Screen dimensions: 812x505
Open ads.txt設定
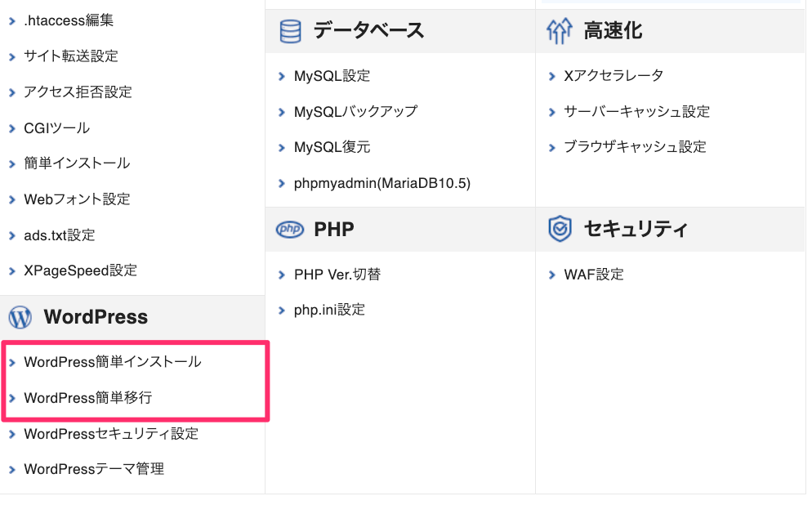coord(60,235)
